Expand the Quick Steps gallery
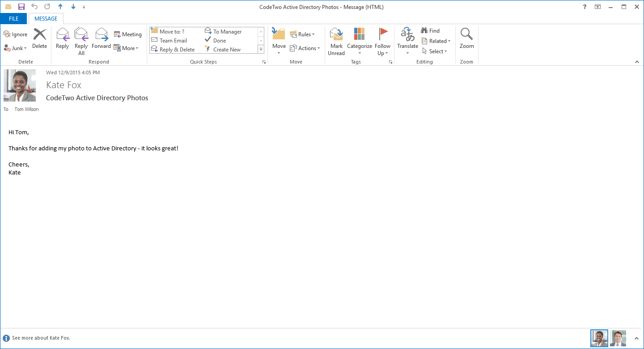 [261, 49]
